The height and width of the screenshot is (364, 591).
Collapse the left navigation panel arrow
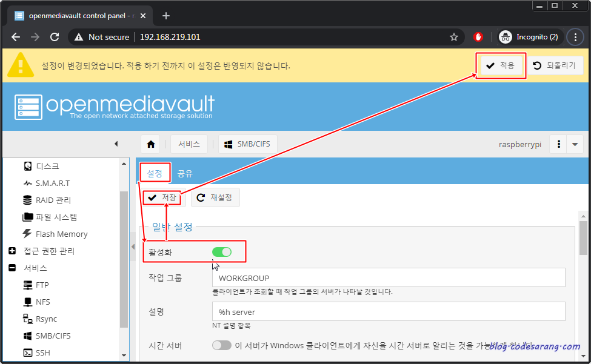pyautogui.click(x=116, y=144)
